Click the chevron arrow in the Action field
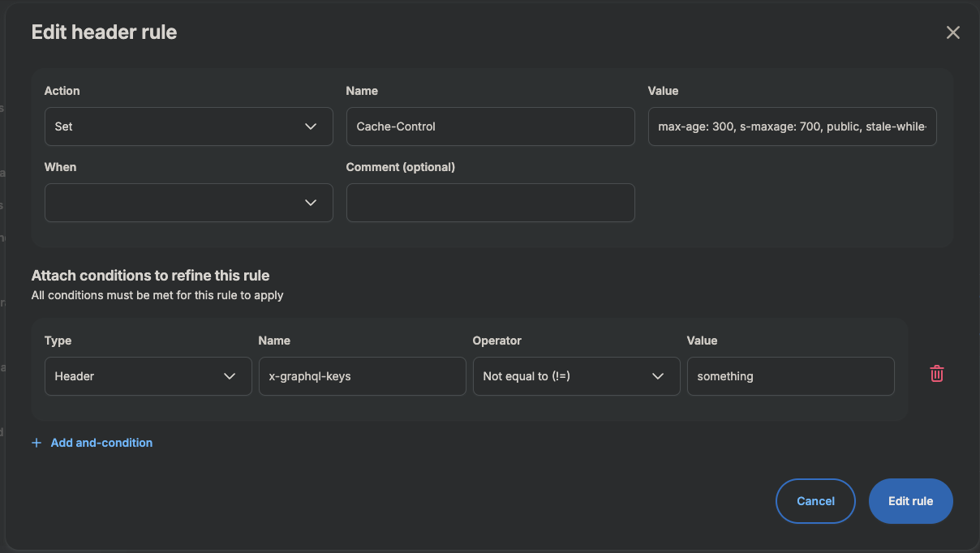Image resolution: width=980 pixels, height=553 pixels. 311,126
